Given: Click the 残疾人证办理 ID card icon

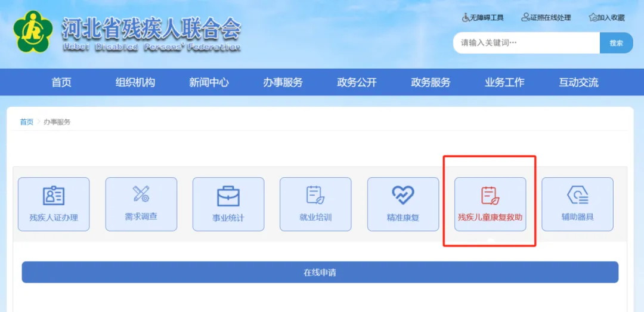Looking at the screenshot, I should click(54, 196).
